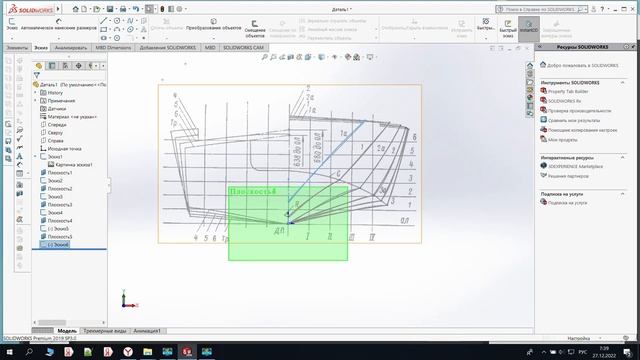Undo the last action with the Undo arrow

coord(136,9)
